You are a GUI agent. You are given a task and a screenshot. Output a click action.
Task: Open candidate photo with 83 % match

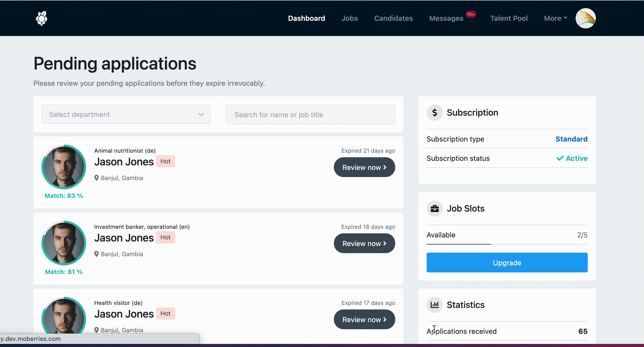pyautogui.click(x=64, y=167)
